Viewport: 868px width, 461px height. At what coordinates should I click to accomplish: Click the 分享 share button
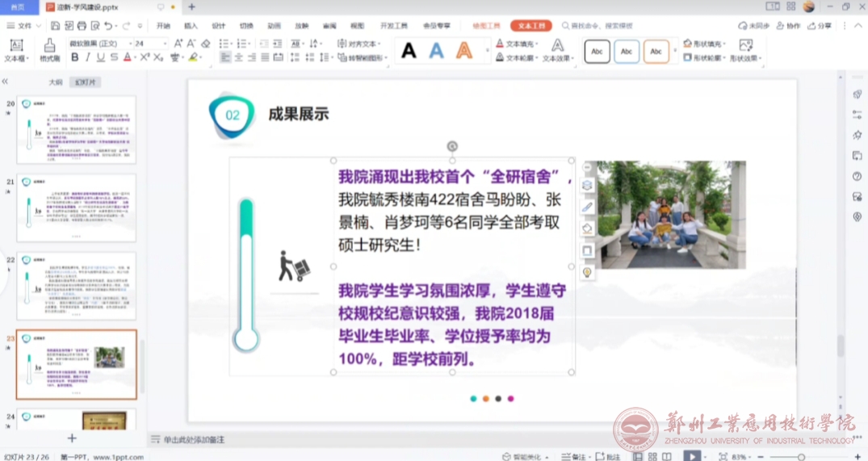click(820, 26)
